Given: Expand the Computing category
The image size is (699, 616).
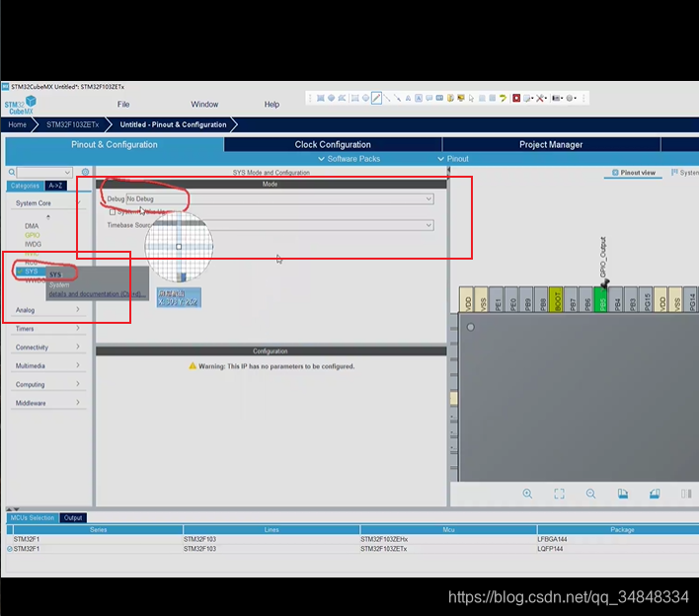Looking at the screenshot, I should tap(46, 384).
